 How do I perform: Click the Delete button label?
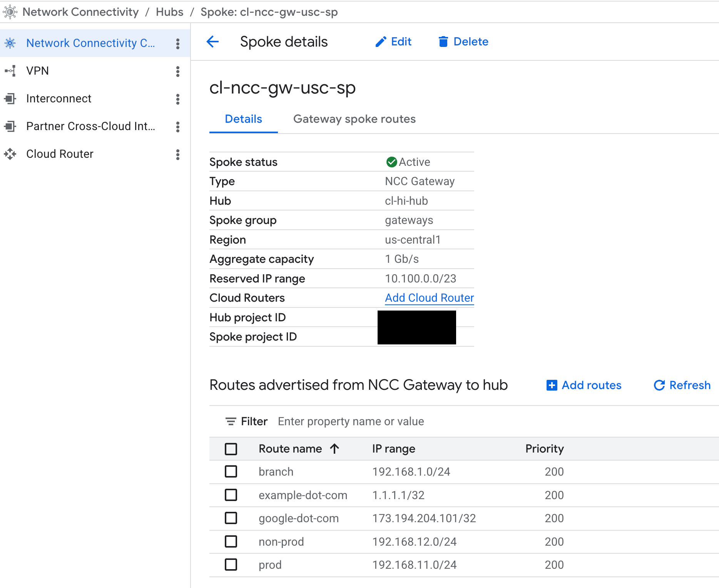click(x=471, y=42)
